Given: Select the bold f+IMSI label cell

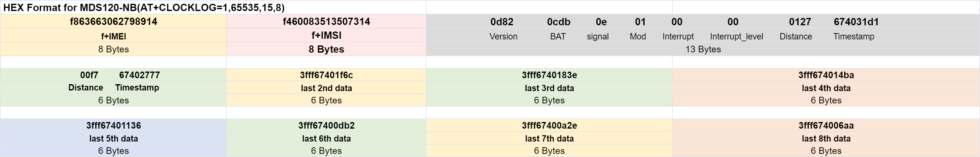Looking at the screenshot, I should click(326, 35).
